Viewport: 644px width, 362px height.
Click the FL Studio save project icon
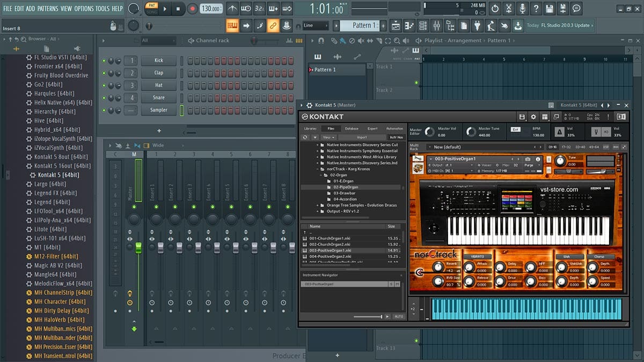[549, 9]
